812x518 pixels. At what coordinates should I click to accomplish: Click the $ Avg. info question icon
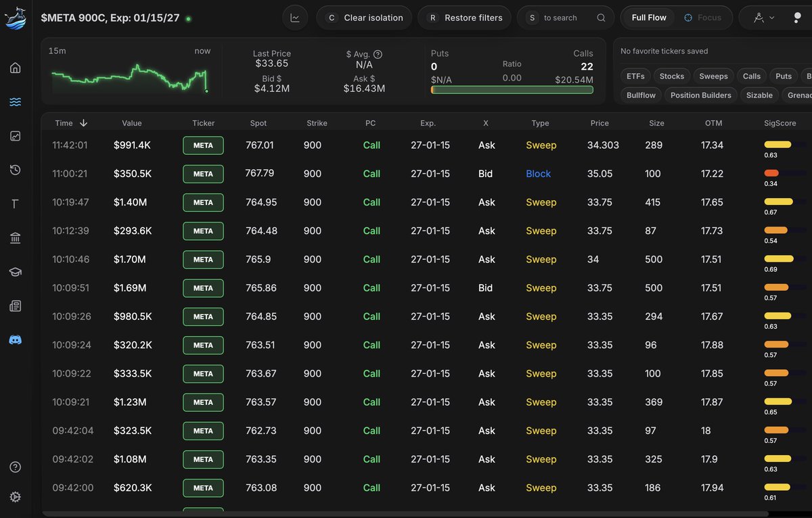click(378, 54)
